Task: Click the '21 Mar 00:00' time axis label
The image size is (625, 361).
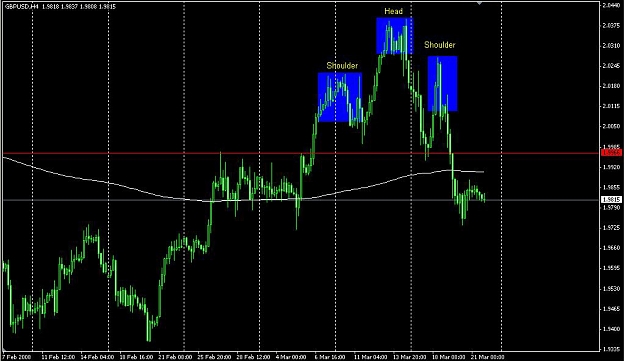Action: [487, 357]
